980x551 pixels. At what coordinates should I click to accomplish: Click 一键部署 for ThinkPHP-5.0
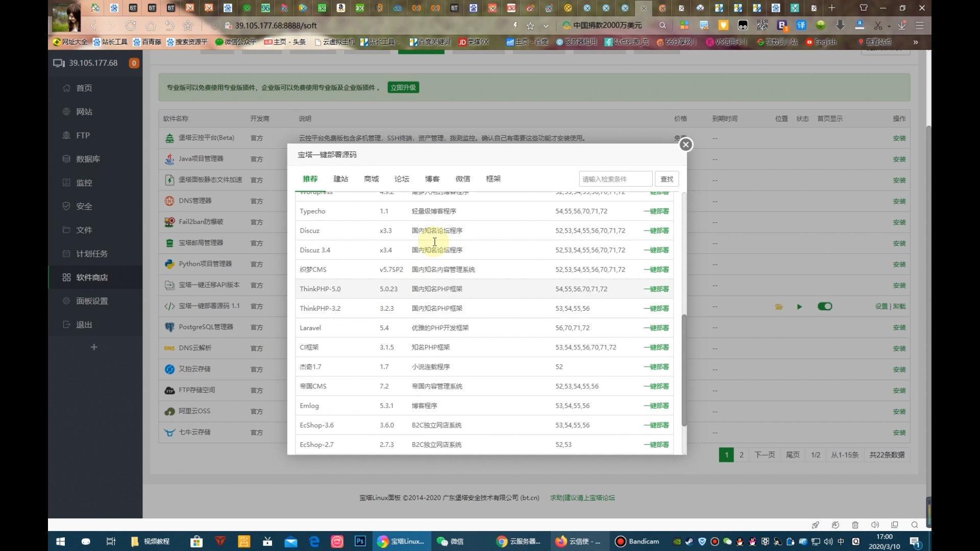click(x=655, y=289)
